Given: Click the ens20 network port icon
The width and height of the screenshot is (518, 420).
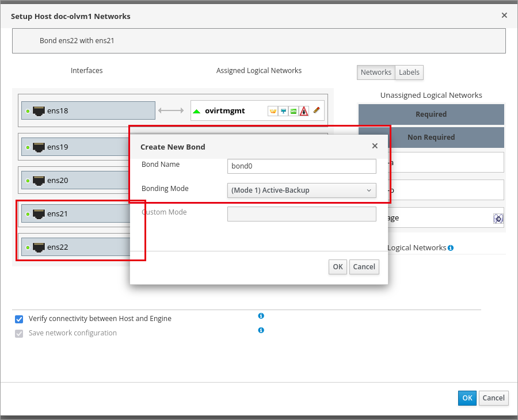Looking at the screenshot, I should pos(39,181).
